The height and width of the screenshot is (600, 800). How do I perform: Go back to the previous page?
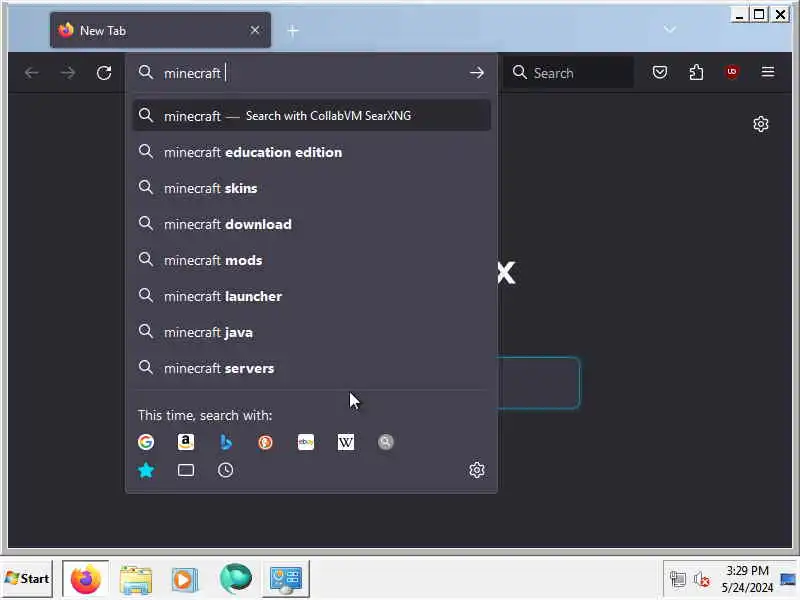pyautogui.click(x=32, y=73)
